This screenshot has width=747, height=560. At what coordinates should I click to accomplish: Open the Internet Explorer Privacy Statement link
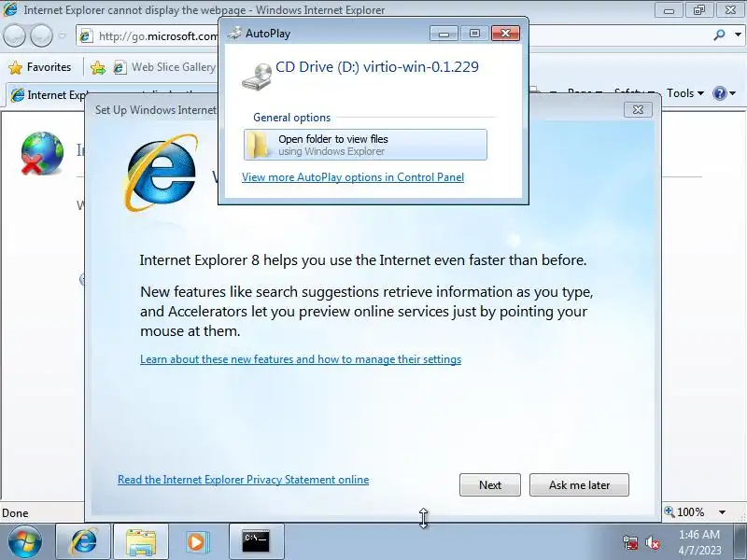point(243,480)
